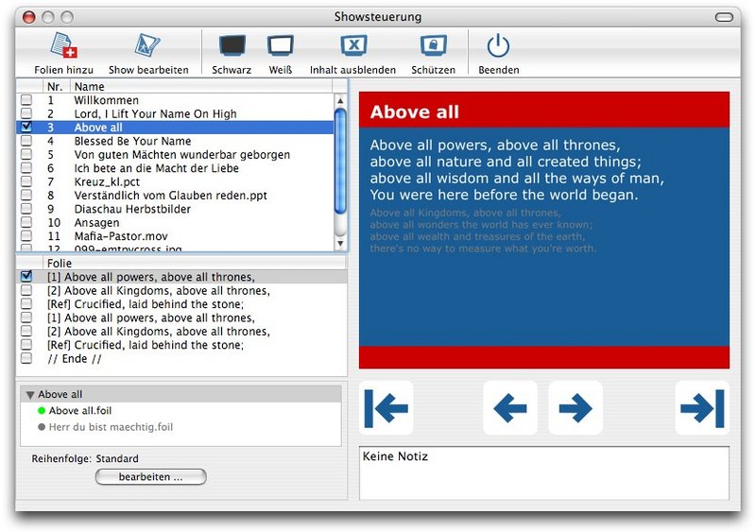Select the // Ende // slide row
This screenshot has height=532, width=756.
pos(181,358)
